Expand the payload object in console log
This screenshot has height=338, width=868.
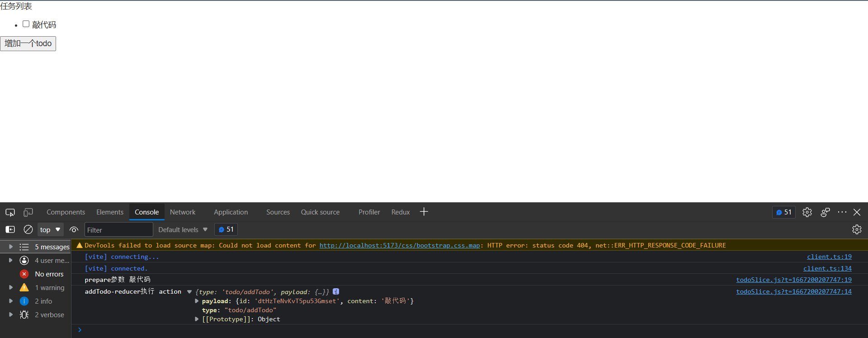coord(197,301)
